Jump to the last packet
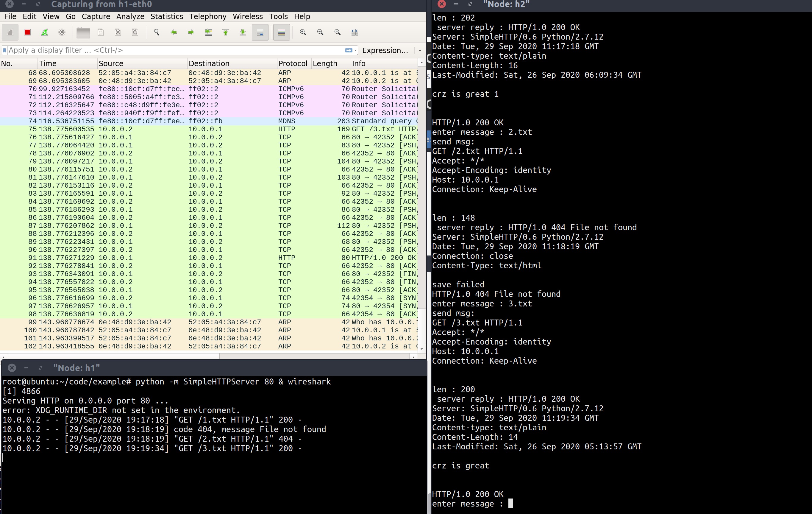Viewport: 812px width, 514px height. [x=243, y=32]
